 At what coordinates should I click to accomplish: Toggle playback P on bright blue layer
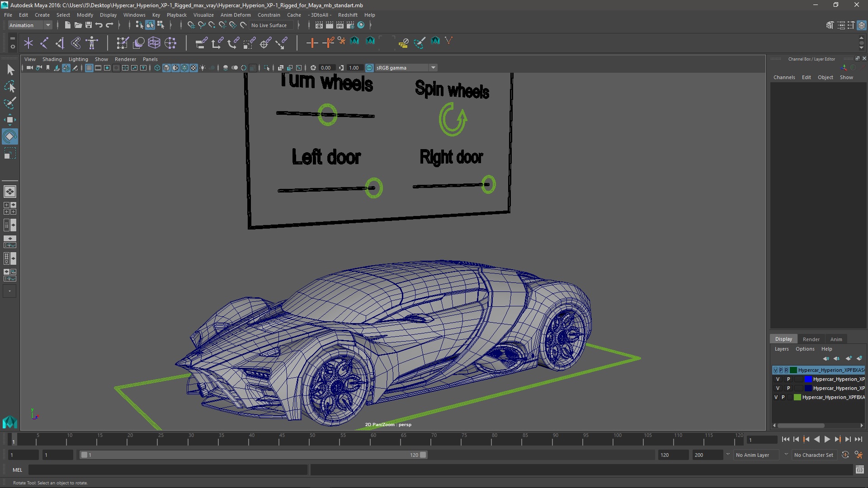[x=788, y=379]
